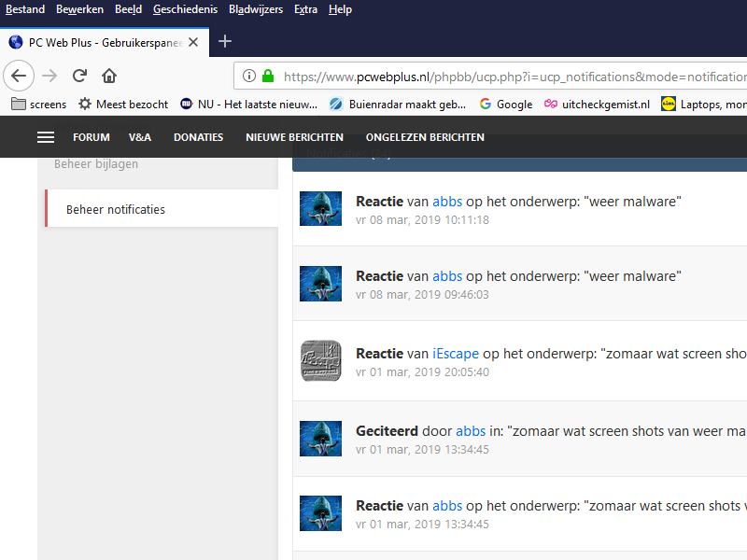Click abbs avatar in 09:46:03 notification

(x=320, y=284)
